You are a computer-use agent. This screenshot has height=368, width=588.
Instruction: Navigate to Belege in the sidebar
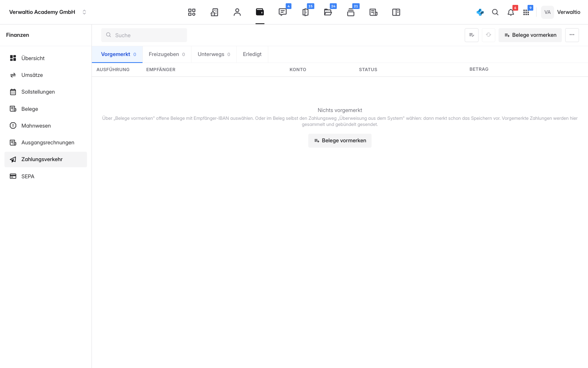(46, 109)
